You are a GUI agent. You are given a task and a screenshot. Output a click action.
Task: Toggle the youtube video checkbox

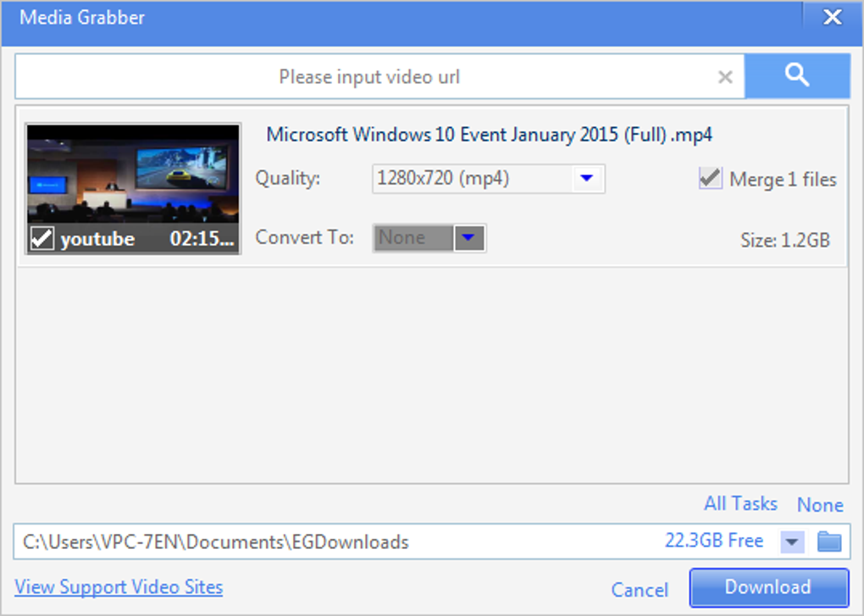(42, 239)
